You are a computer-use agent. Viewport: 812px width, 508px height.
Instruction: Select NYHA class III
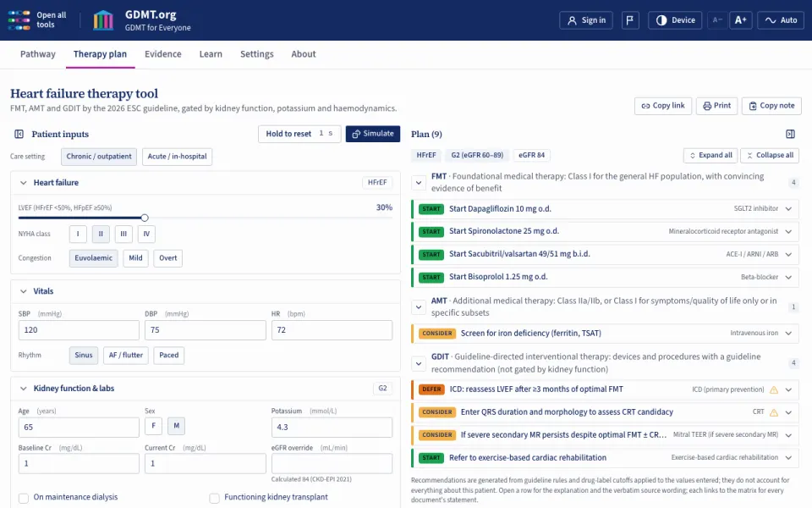point(123,234)
